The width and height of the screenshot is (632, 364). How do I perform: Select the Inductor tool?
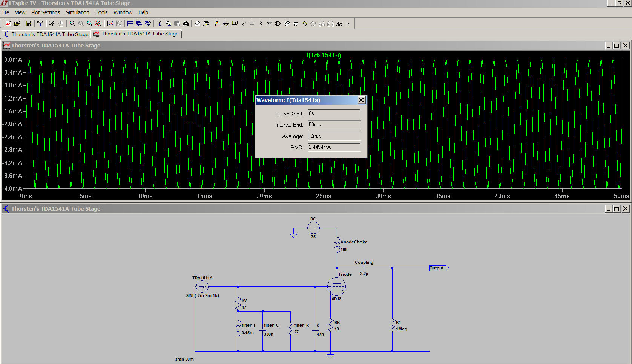[261, 23]
